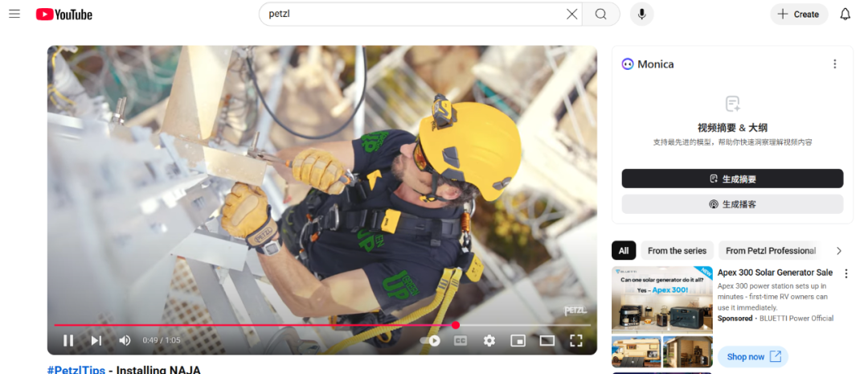This screenshot has height=374, width=868.
Task: Open video player settings gear
Action: pyautogui.click(x=489, y=340)
